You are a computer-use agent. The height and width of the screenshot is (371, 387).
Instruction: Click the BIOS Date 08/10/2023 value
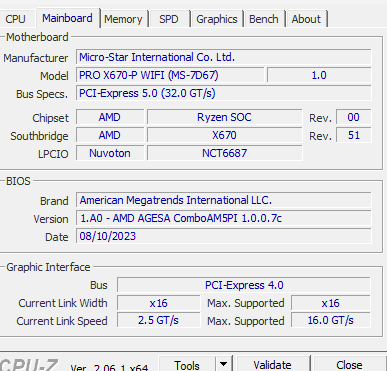click(x=223, y=236)
